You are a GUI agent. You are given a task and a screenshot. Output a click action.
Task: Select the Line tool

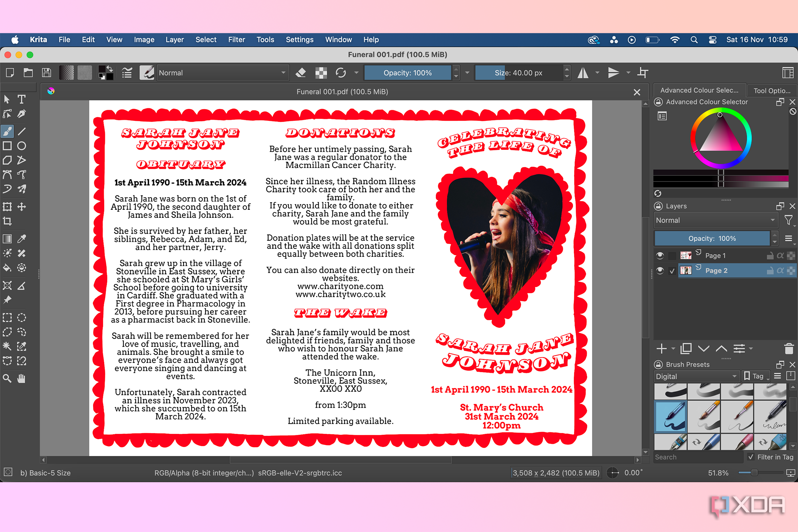22,131
